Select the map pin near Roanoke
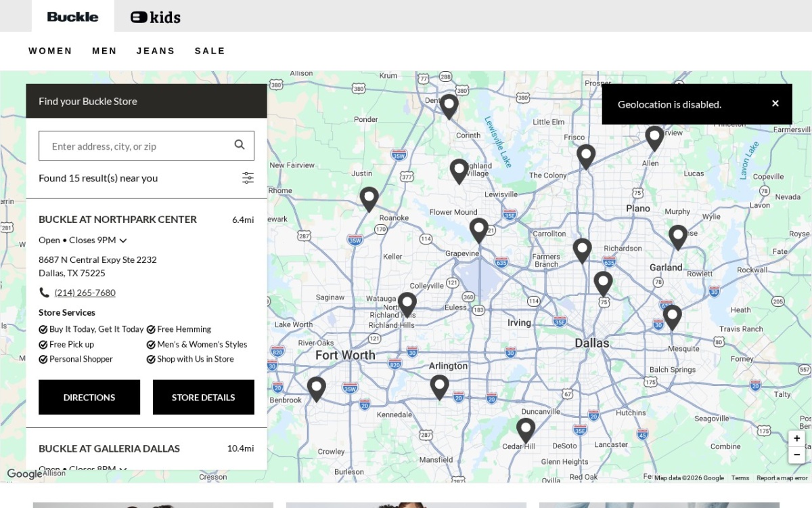This screenshot has width=812, height=508. [369, 199]
